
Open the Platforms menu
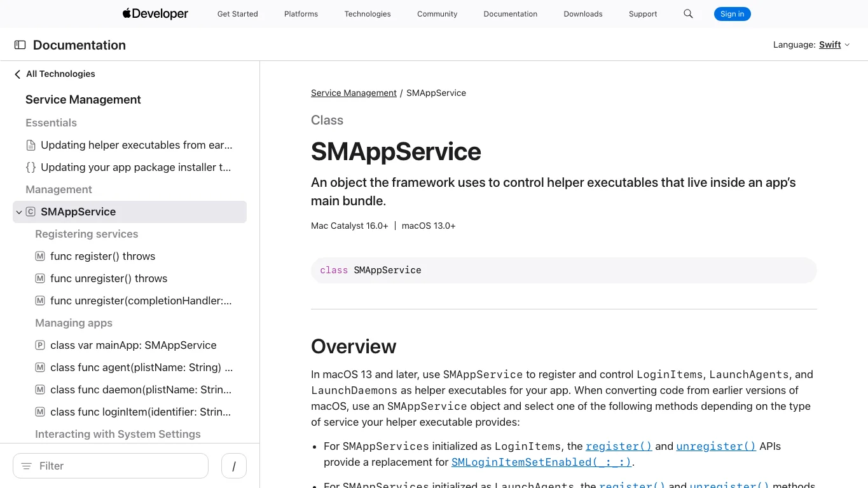301,14
